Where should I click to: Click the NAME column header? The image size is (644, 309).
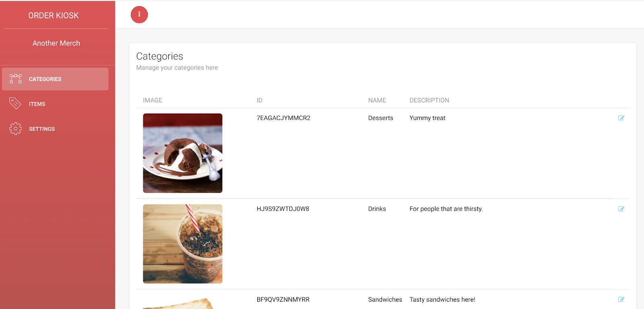(377, 100)
